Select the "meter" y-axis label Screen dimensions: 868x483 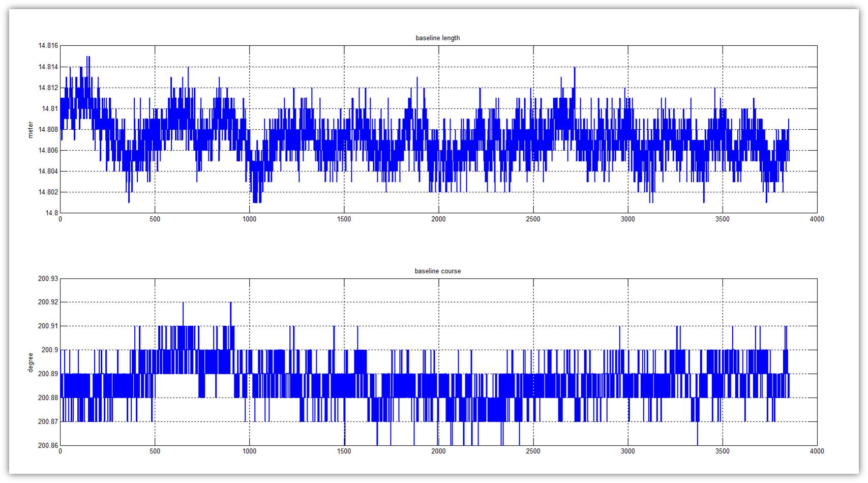coord(31,130)
